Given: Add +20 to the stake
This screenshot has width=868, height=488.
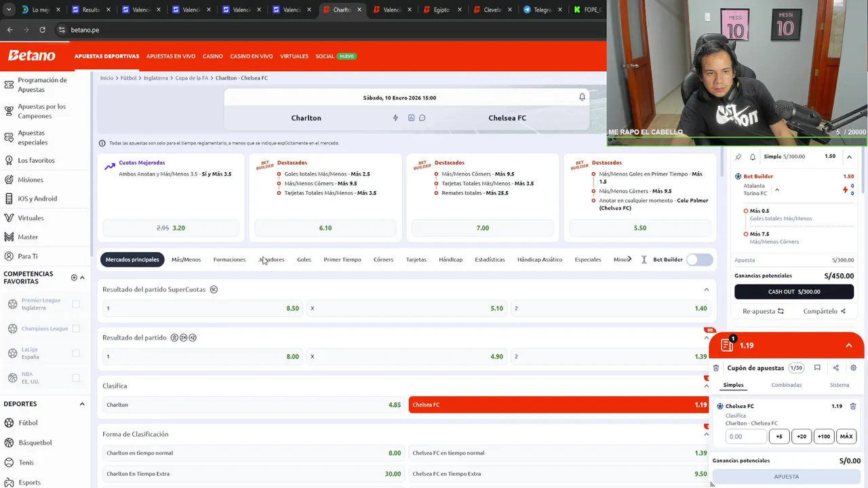Looking at the screenshot, I should point(801,436).
